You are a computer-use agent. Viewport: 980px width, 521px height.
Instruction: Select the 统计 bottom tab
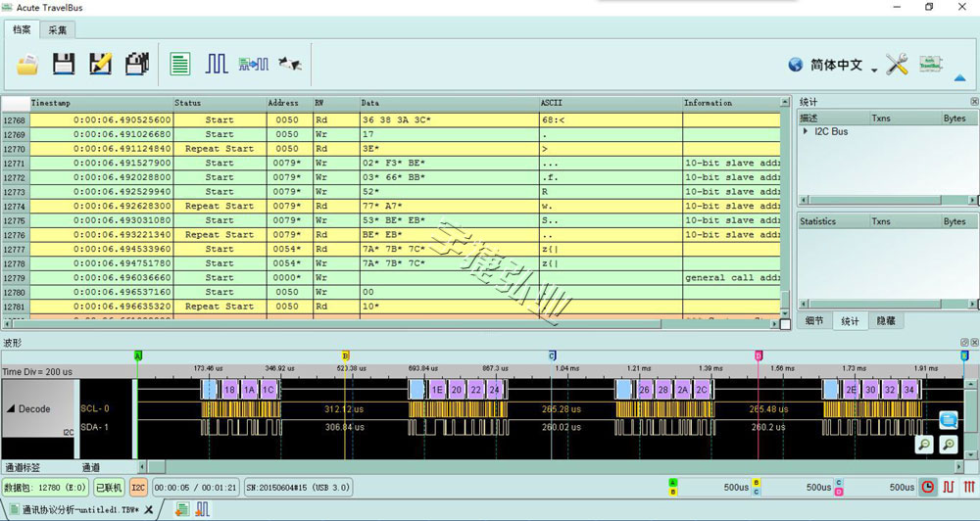pyautogui.click(x=850, y=320)
